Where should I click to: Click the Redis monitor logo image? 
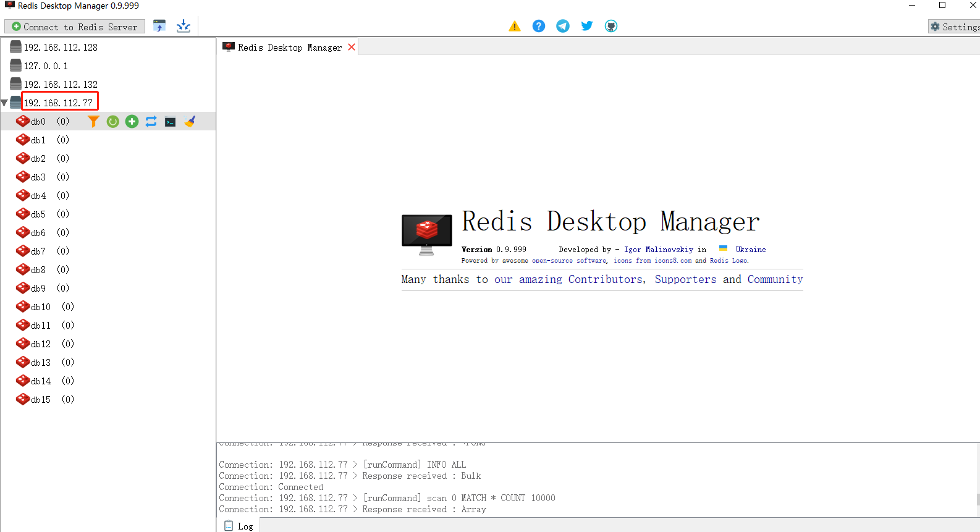coord(427,235)
